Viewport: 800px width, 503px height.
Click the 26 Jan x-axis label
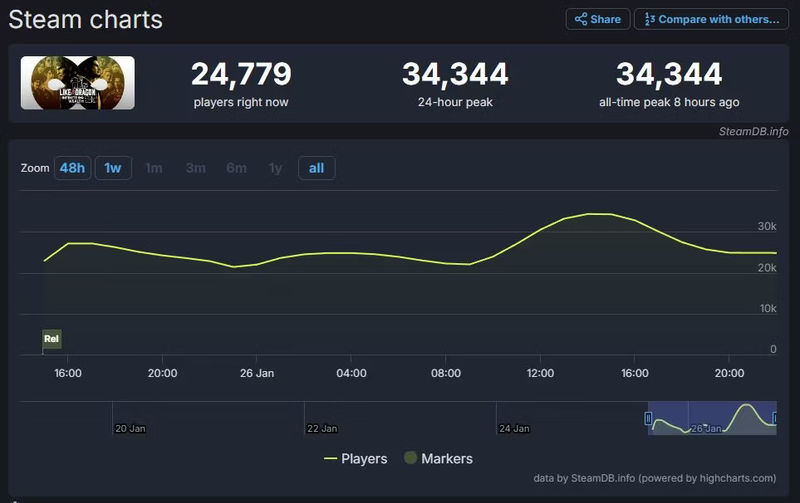pyautogui.click(x=257, y=373)
